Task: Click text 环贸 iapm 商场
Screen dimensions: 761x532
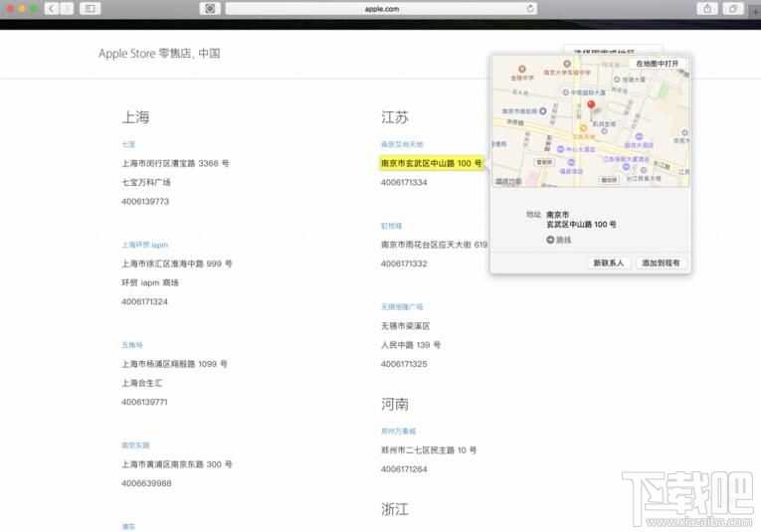Action: point(150,282)
